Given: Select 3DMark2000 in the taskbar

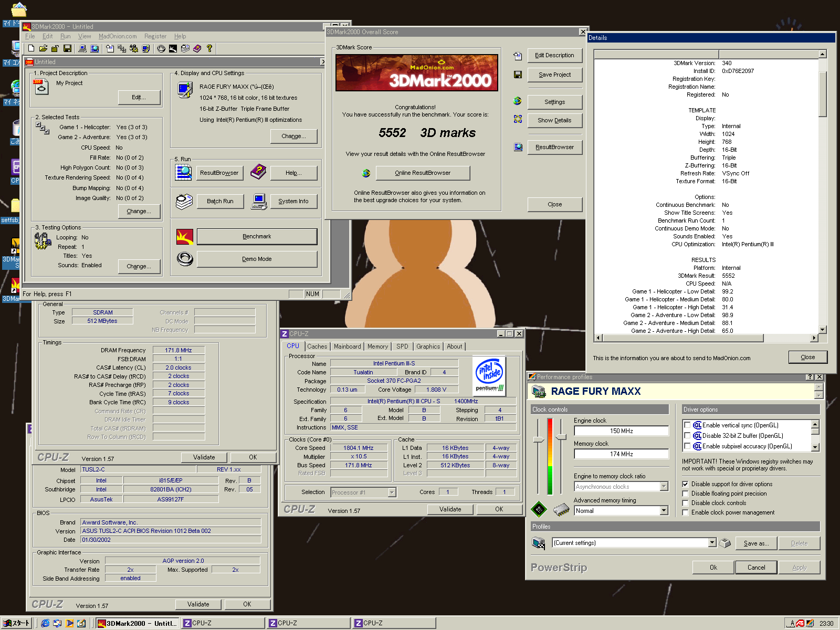Looking at the screenshot, I should coord(138,623).
